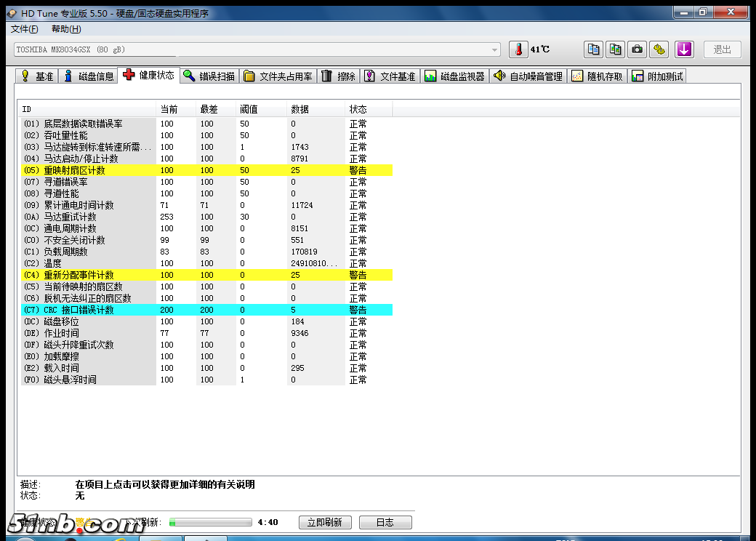Click the 日志 log button
The height and width of the screenshot is (541, 756).
(x=385, y=522)
